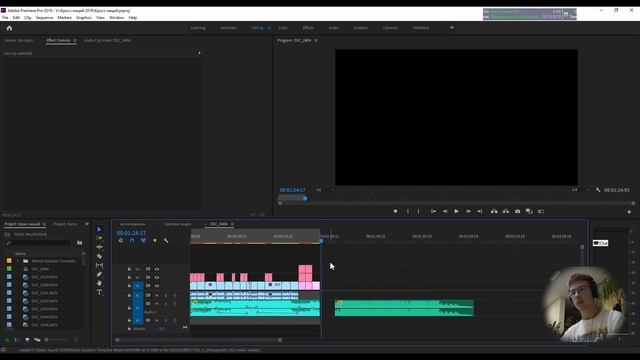
Task: Play the sequence in Program monitor
Action: click(456, 211)
